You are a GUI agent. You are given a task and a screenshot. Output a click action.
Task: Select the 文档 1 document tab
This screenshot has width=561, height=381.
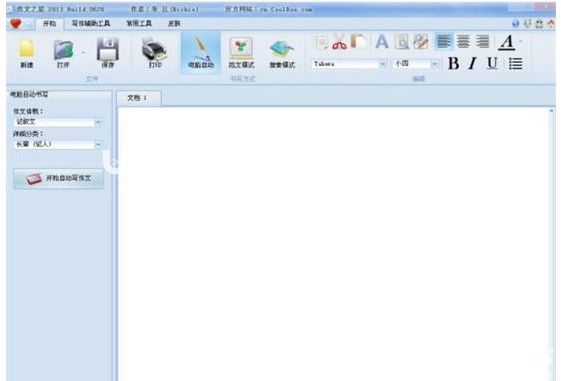(138, 98)
